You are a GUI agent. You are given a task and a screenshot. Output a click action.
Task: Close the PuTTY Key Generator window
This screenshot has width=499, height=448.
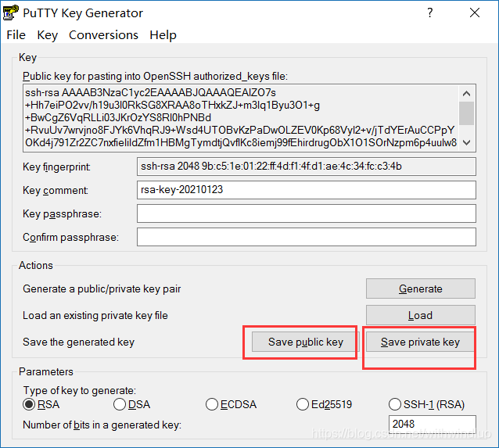(475, 13)
